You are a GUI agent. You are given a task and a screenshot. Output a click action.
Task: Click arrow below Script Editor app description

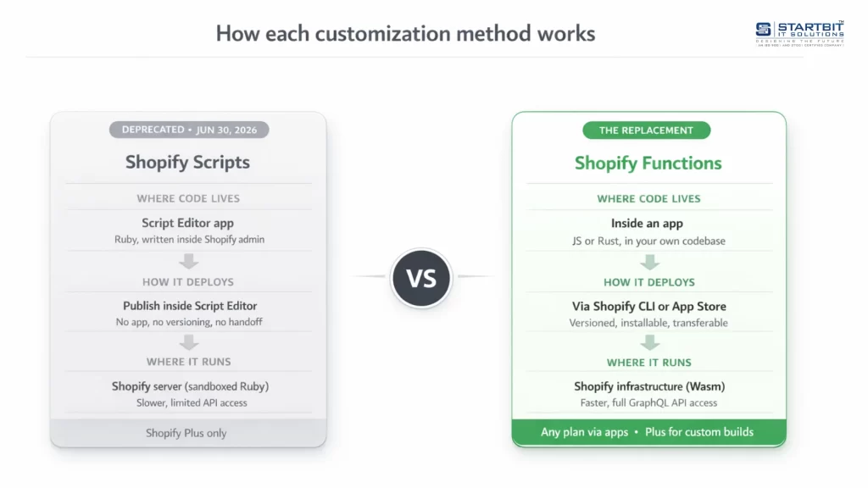click(x=188, y=261)
